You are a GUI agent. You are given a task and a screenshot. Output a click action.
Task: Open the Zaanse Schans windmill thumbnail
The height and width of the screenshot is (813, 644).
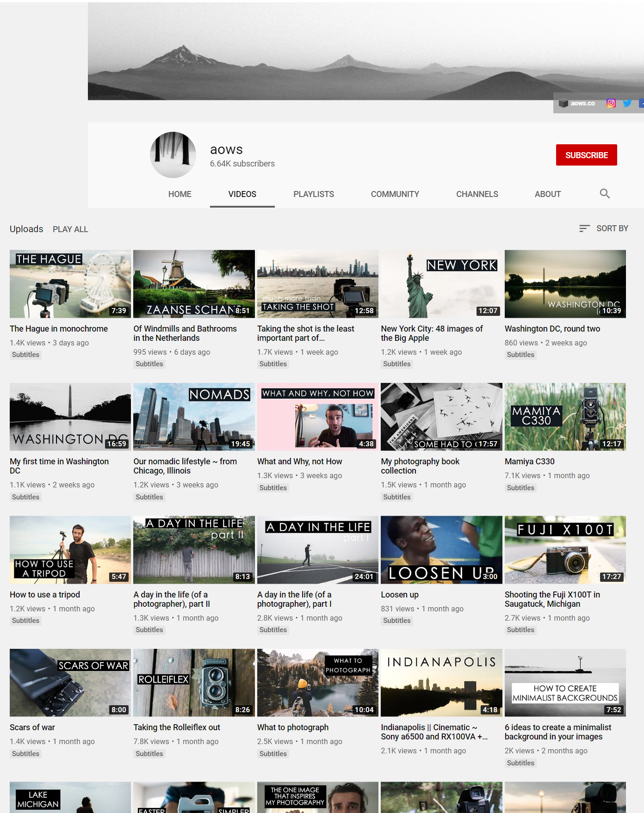click(194, 284)
